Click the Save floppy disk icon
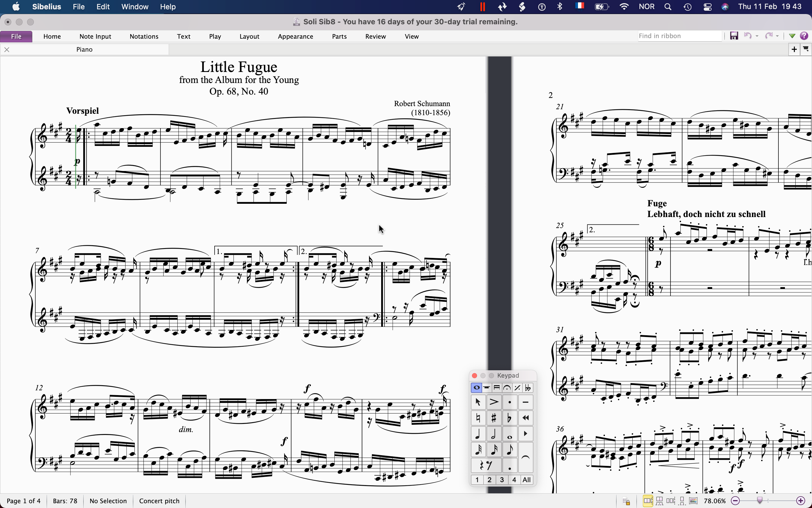This screenshot has height=508, width=812. click(x=734, y=36)
